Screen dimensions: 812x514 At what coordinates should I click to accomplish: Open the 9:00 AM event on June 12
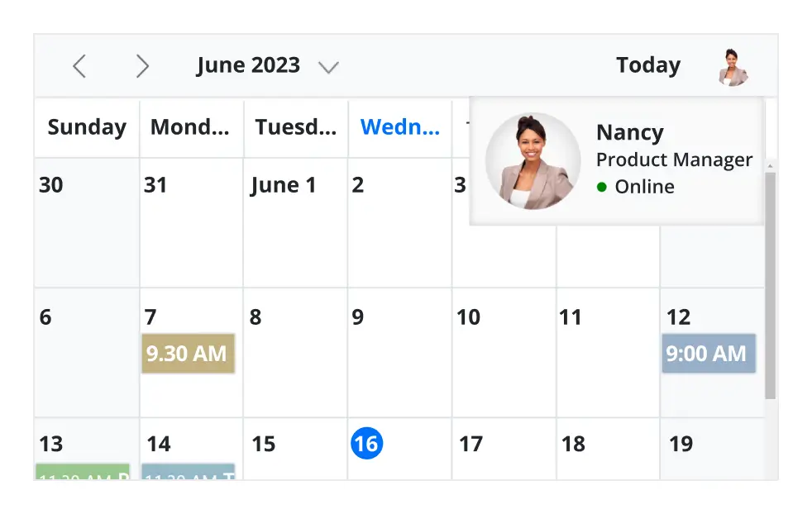click(x=709, y=353)
